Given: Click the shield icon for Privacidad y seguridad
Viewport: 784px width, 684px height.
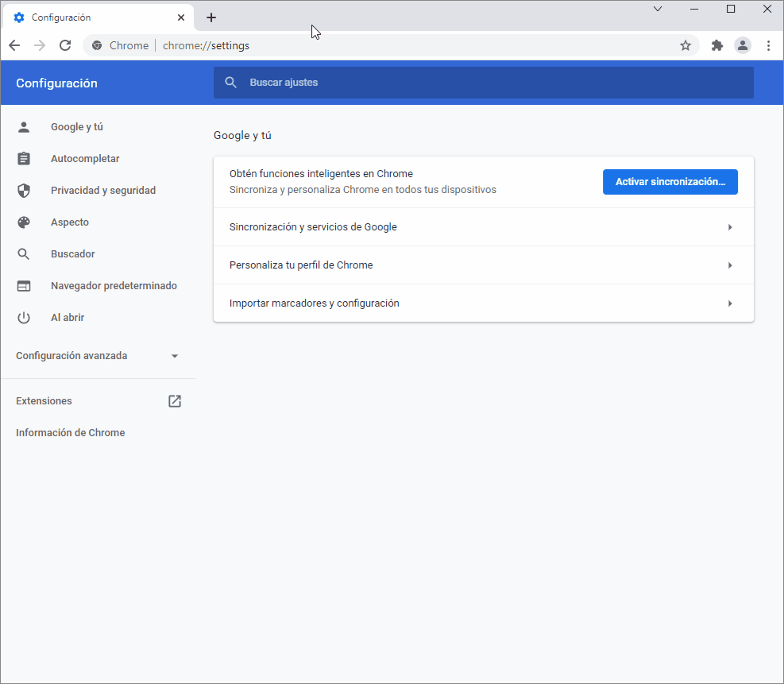Looking at the screenshot, I should point(24,191).
